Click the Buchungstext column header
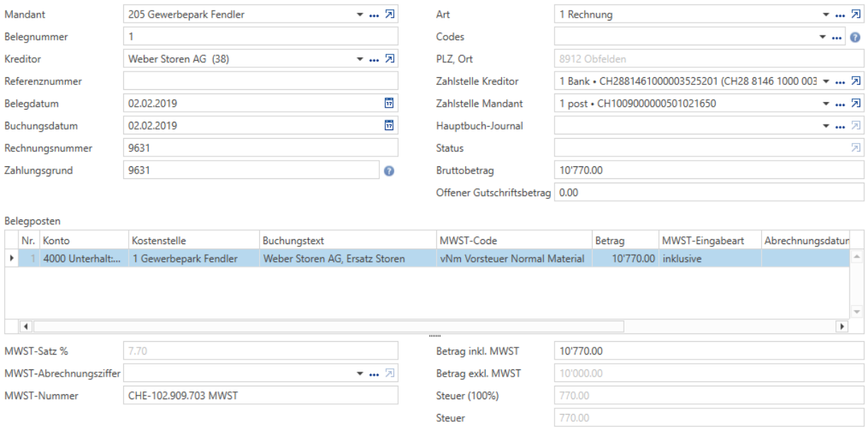 coord(348,241)
